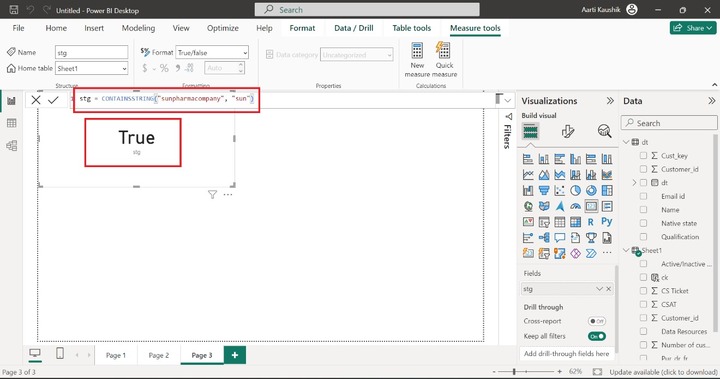
Task: Check the Email id field checkbox
Action: (x=643, y=196)
